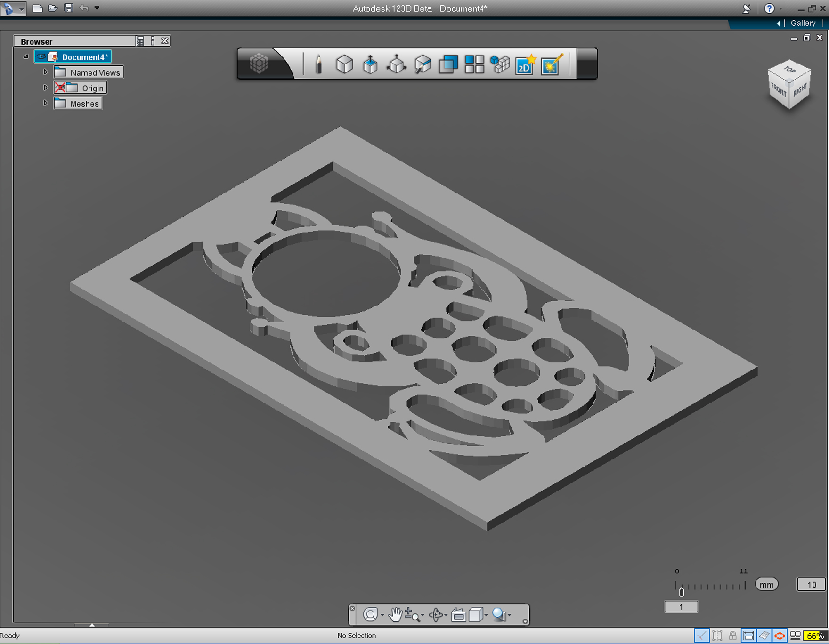
Task: Toggle the blue checkmark status bar button
Action: point(702,636)
